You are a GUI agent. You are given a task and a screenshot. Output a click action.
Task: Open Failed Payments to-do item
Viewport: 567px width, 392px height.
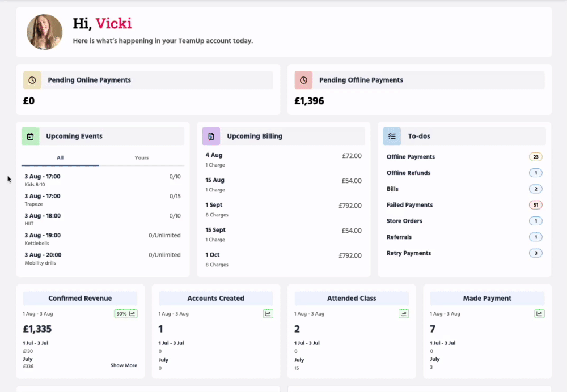click(409, 205)
